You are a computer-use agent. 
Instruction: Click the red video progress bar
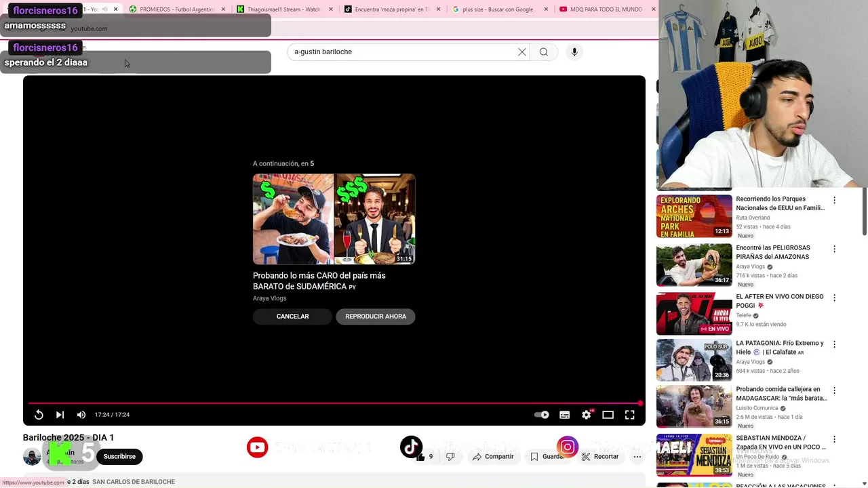pyautogui.click(x=334, y=403)
